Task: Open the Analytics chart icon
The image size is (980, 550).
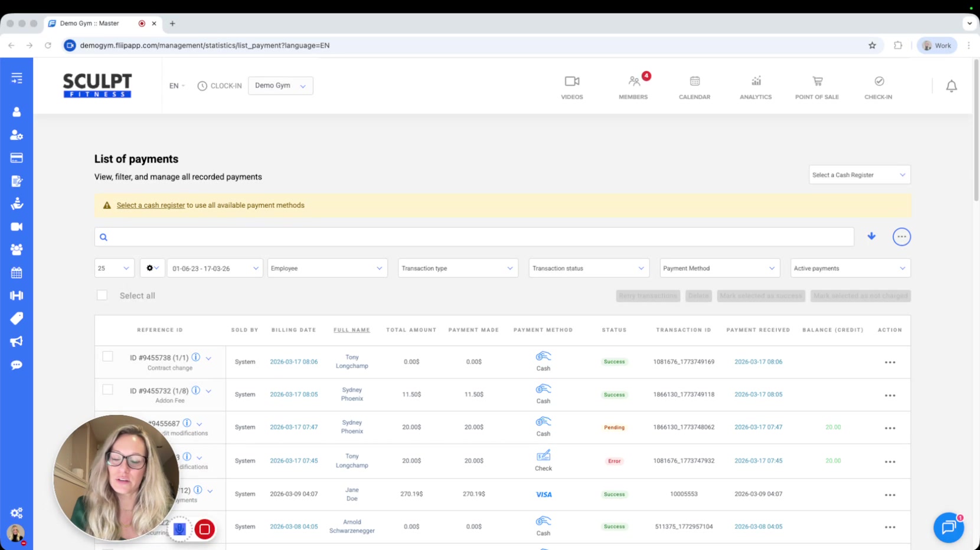Action: click(756, 81)
